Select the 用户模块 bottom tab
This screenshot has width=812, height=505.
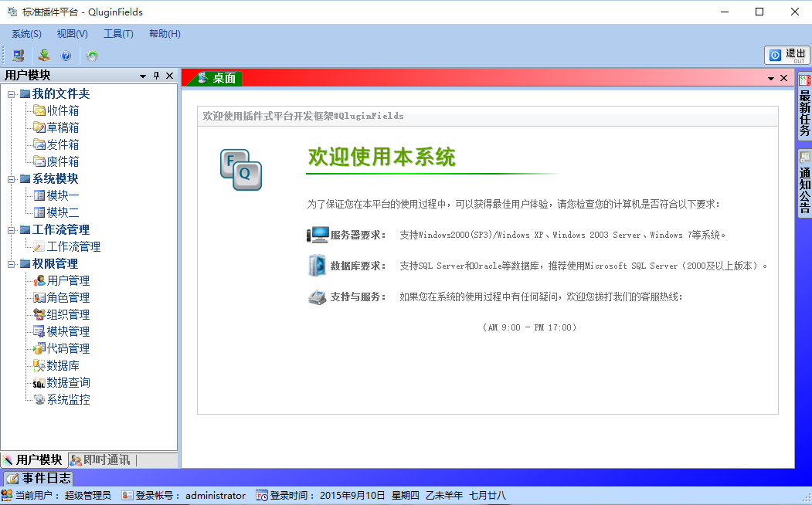pyautogui.click(x=33, y=460)
